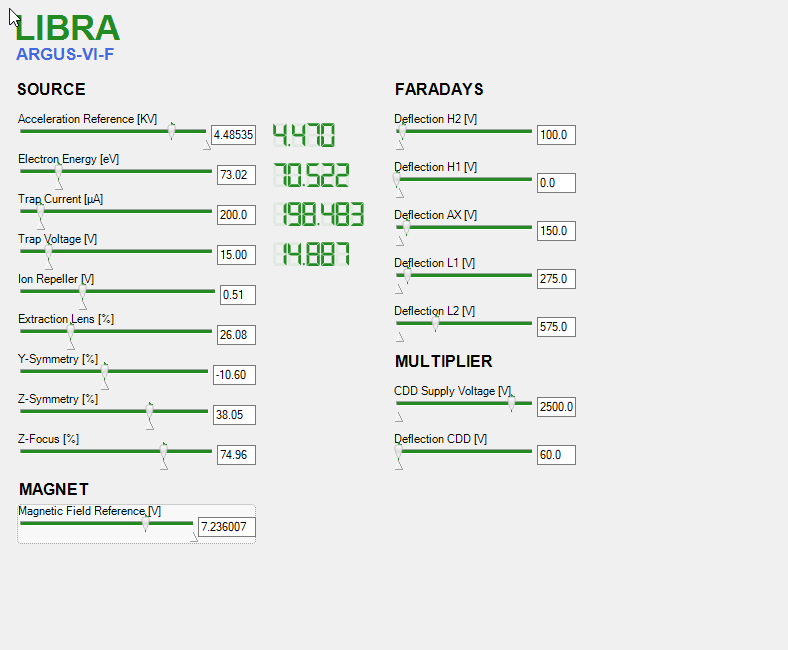This screenshot has width=788, height=650.
Task: Click the LIBRA logo title
Action: coord(67,28)
